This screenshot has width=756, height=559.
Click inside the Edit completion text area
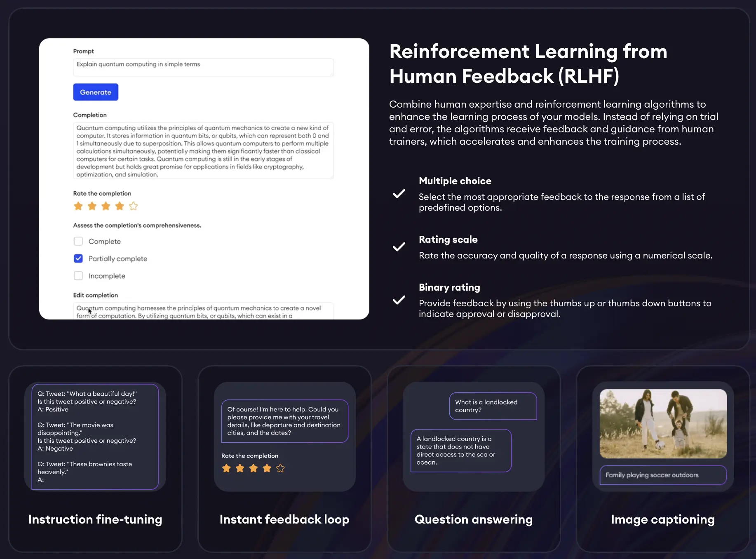(203, 311)
